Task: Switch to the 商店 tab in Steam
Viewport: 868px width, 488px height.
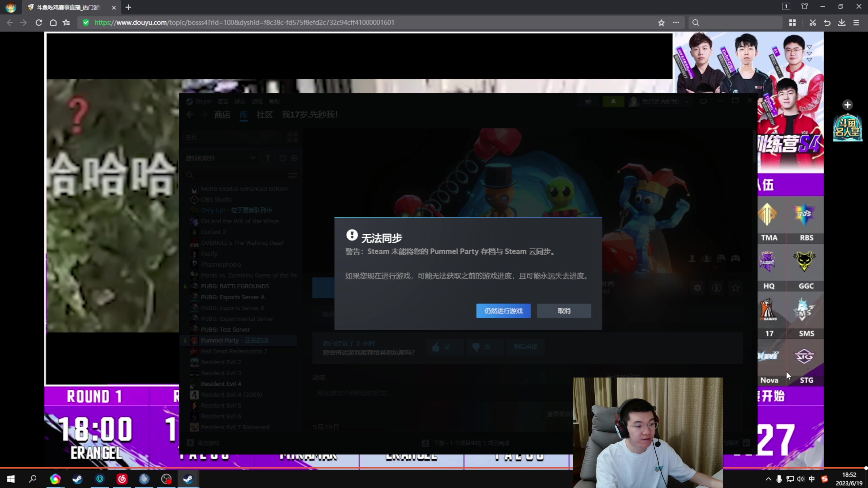Action: tap(222, 115)
